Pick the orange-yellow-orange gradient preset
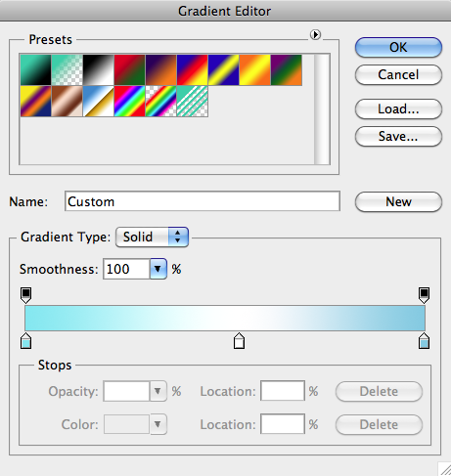Image resolution: width=451 pixels, height=476 pixels. pos(255,70)
